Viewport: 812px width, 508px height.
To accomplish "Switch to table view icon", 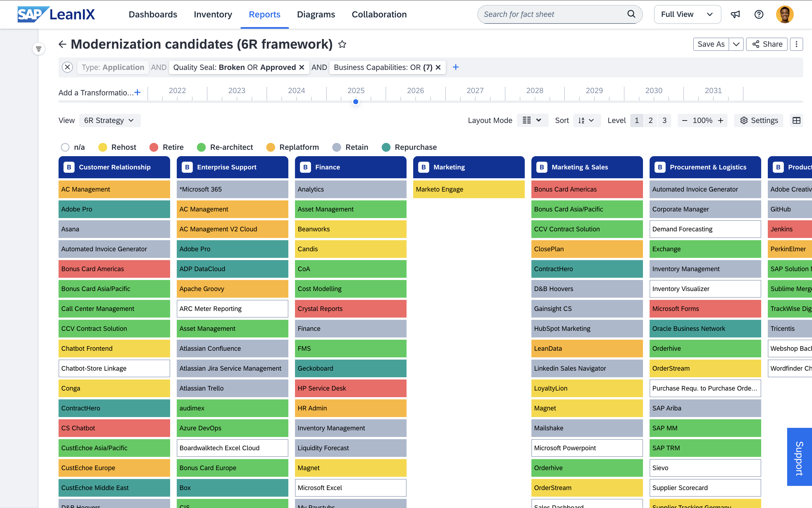I will click(x=796, y=120).
